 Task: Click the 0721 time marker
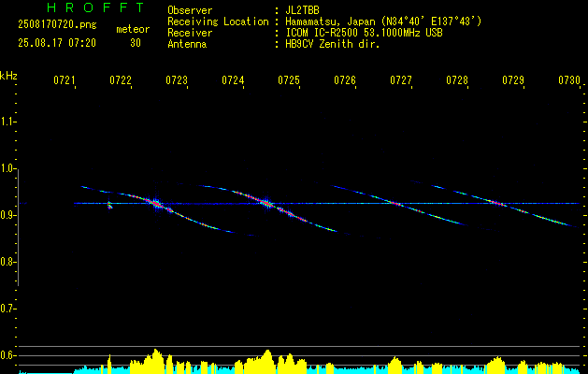point(65,80)
